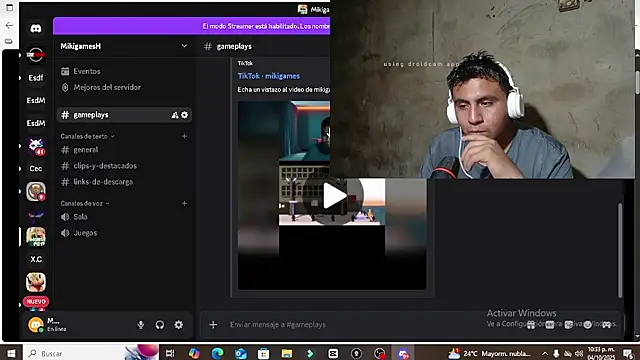Open Discord taskbar icon
This screenshot has width=640, height=360.
403,353
